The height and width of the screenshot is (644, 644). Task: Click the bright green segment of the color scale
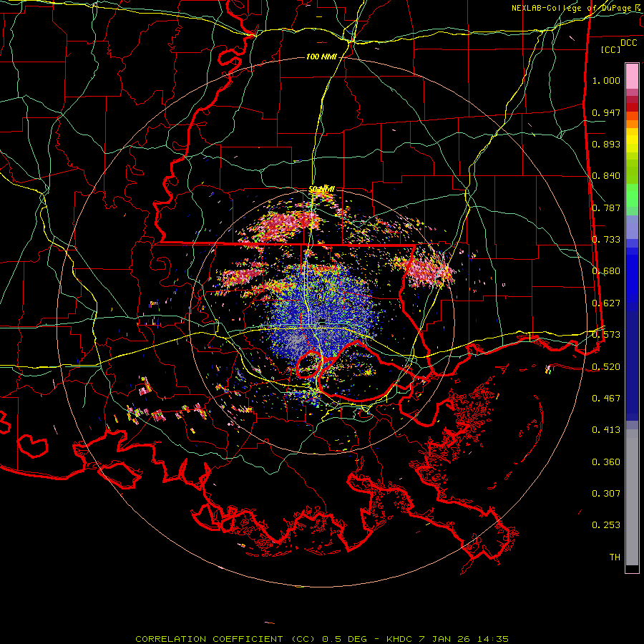632,195
